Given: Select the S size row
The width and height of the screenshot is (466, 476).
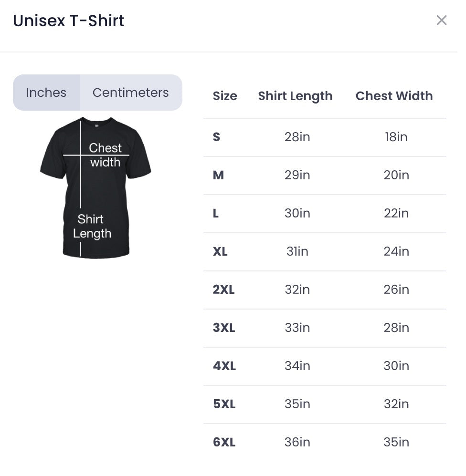Looking at the screenshot, I should (x=217, y=137).
